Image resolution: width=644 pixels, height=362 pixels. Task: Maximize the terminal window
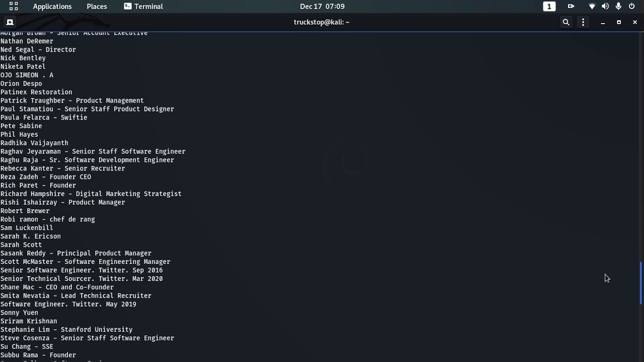(619, 22)
